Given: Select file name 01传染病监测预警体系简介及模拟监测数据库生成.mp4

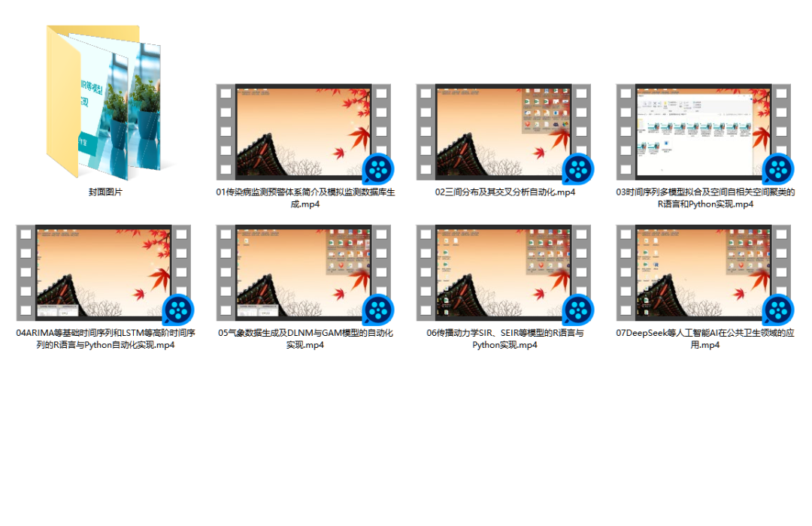Looking at the screenshot, I should (305, 198).
